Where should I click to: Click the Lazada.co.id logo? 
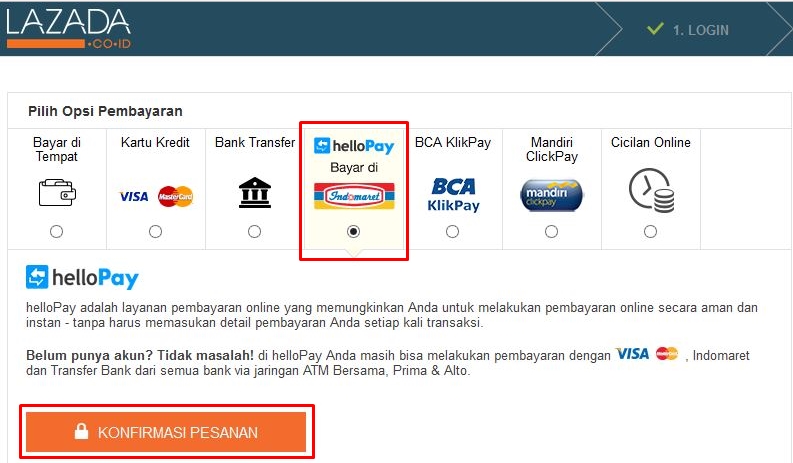click(68, 29)
